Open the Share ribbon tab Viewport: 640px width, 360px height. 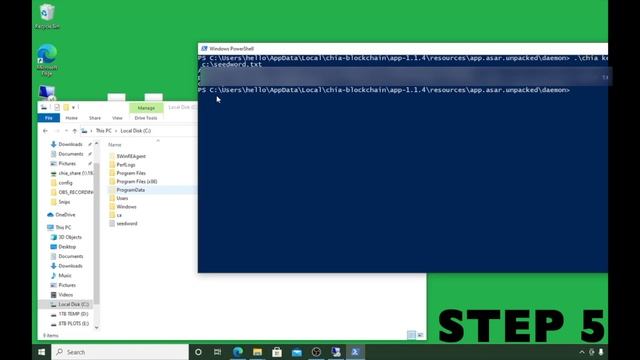point(95,118)
